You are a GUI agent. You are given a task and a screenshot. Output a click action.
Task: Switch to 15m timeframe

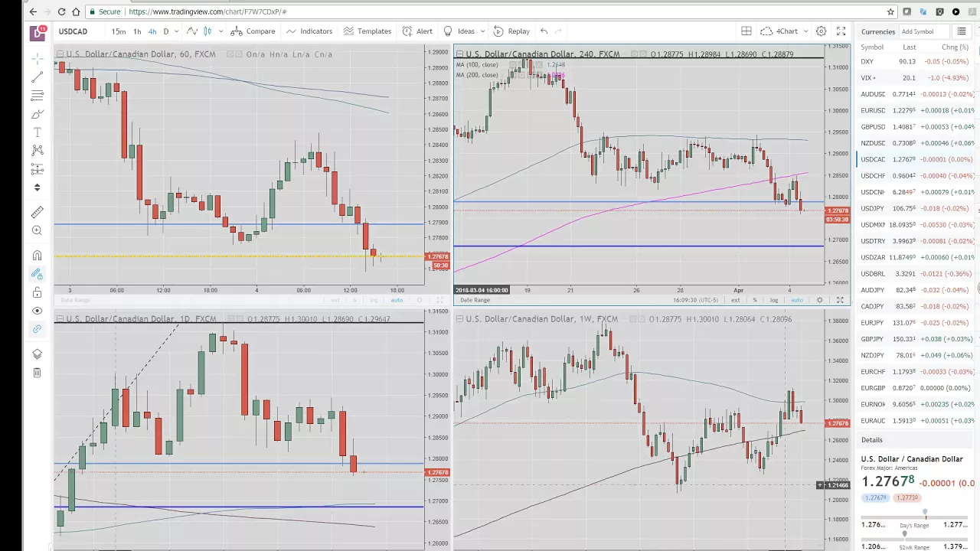point(119,31)
